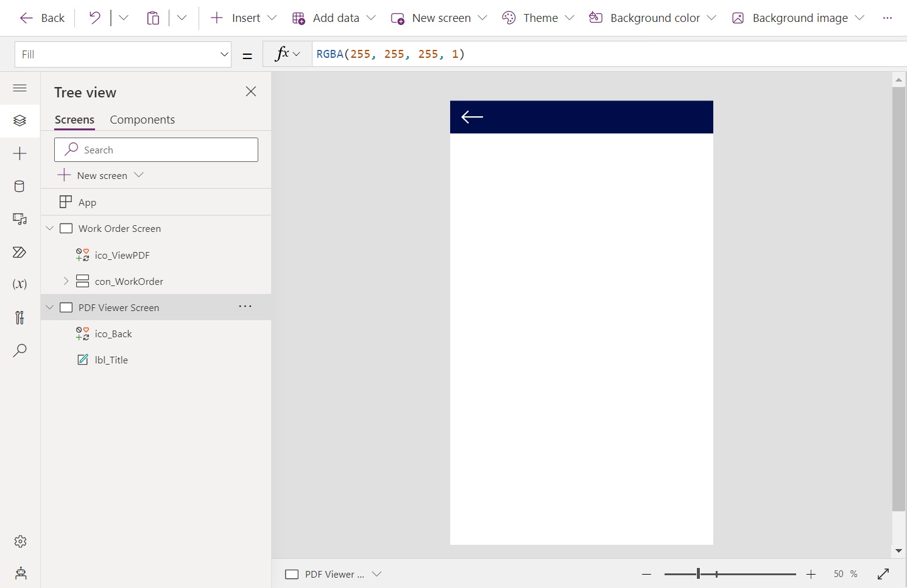Select the ico_Back tree item
907x588 pixels.
point(113,334)
